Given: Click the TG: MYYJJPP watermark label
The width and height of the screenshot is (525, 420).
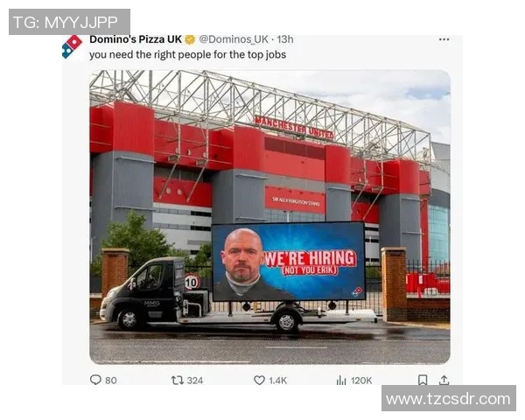Looking at the screenshot, I should click(69, 22).
